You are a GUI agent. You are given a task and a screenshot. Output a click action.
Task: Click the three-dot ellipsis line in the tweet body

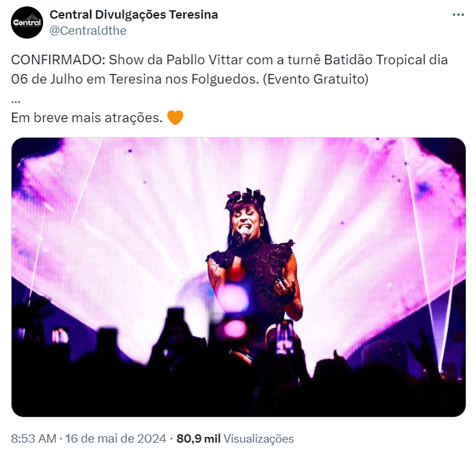pyautogui.click(x=15, y=101)
